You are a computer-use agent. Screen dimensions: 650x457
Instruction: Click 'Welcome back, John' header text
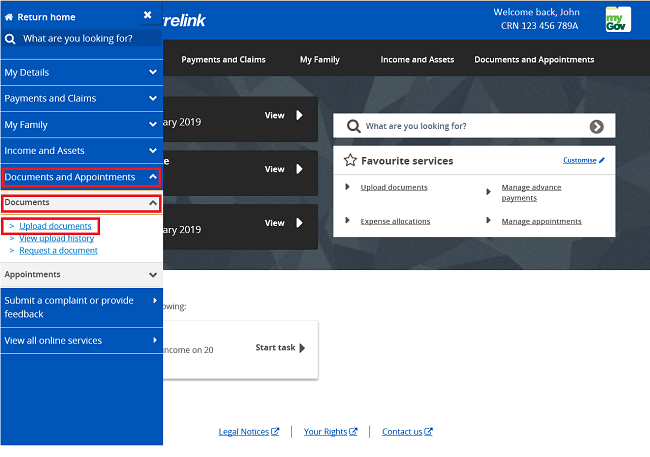click(x=536, y=12)
